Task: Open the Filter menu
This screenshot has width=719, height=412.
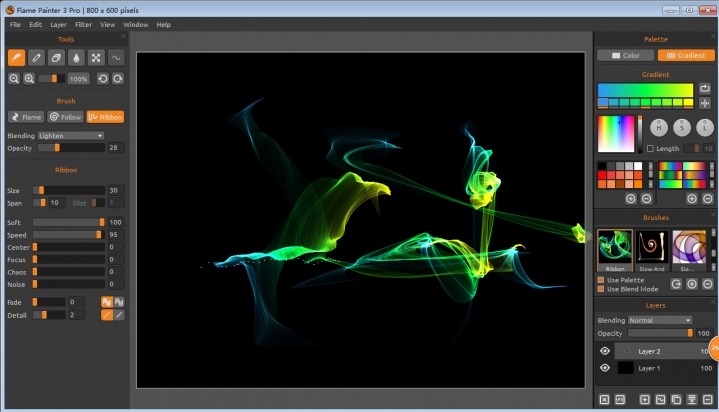Action: (x=83, y=24)
